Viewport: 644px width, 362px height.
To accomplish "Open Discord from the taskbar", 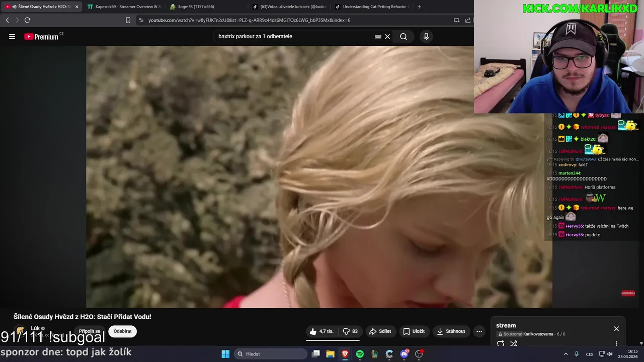I will [404, 354].
